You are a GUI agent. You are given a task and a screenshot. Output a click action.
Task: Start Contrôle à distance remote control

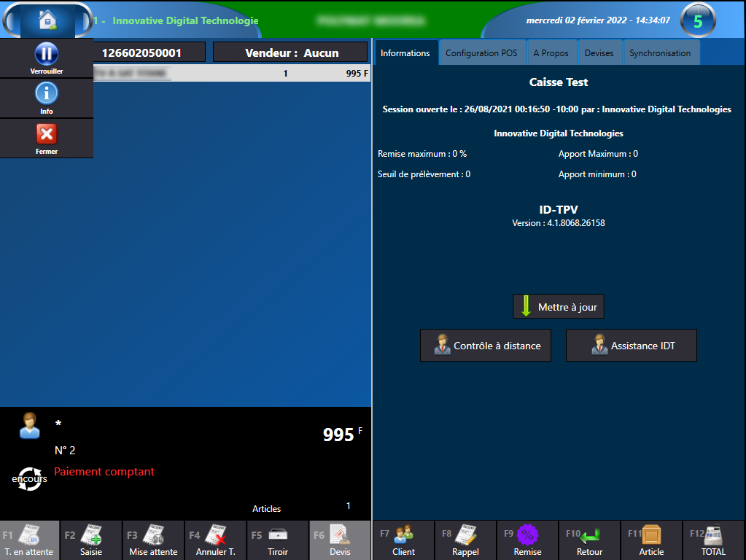click(x=485, y=346)
